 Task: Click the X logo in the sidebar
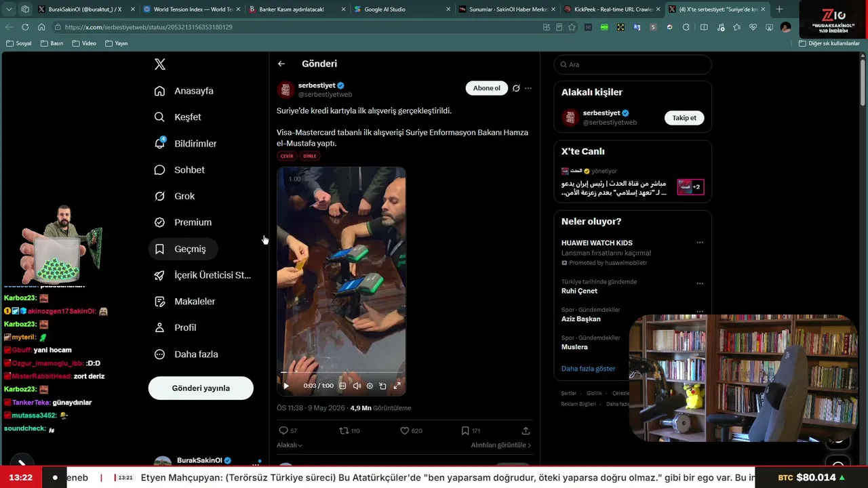click(160, 64)
